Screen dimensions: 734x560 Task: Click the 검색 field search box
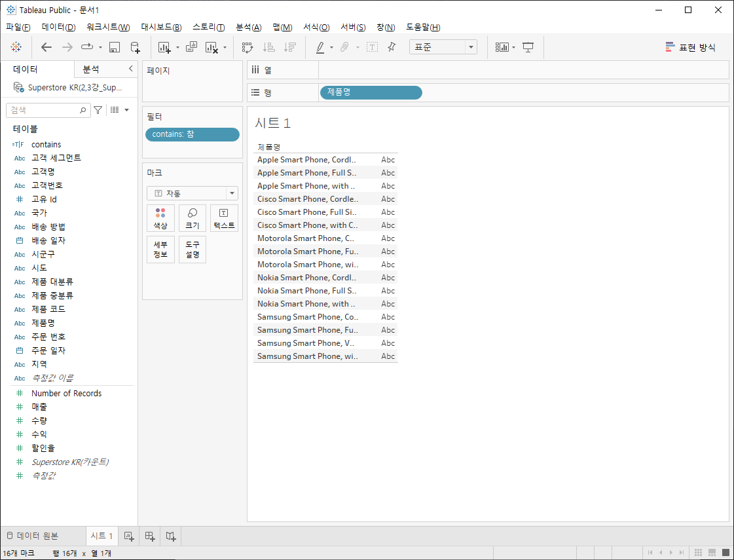(x=48, y=110)
